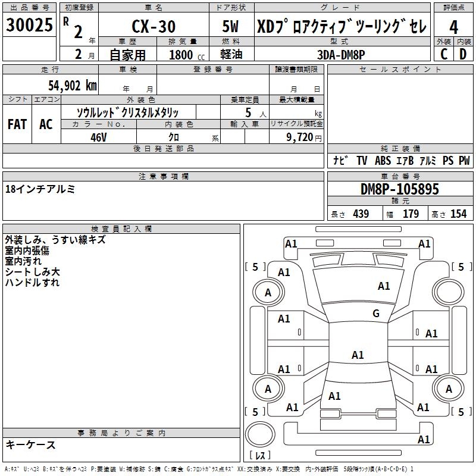Select the inspector note 室内内張傷

pyautogui.click(x=27, y=250)
